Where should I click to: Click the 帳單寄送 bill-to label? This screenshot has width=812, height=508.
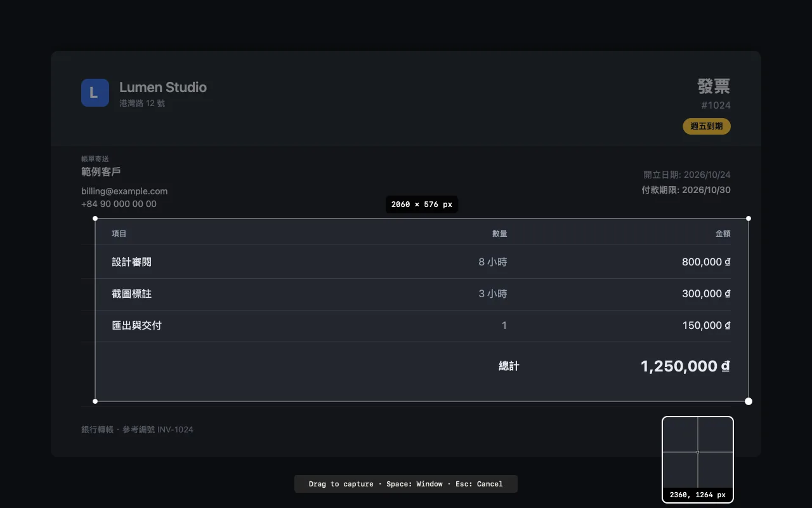click(x=95, y=159)
